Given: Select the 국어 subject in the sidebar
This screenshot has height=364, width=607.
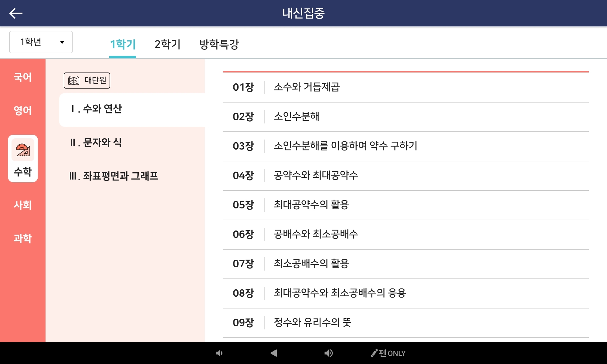Looking at the screenshot, I should coord(23,78).
